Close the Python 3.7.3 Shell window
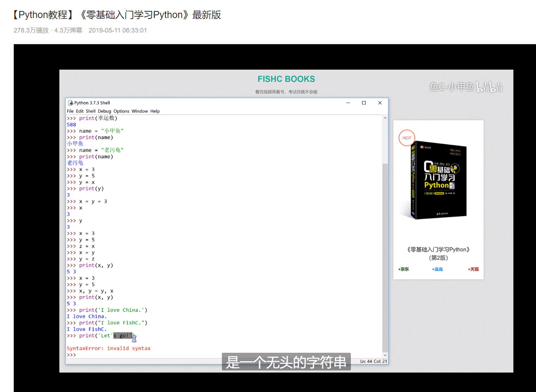The height and width of the screenshot is (392, 536). click(380, 103)
